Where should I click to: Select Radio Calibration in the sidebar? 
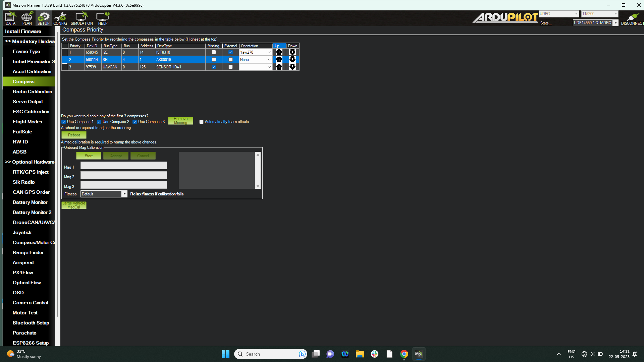(x=32, y=92)
